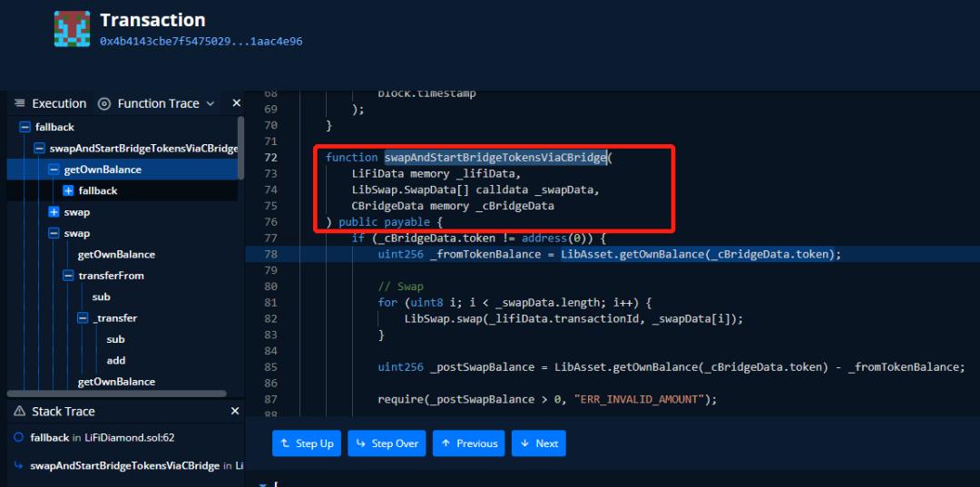Expand the nested fallback node
This screenshot has width=980, height=487.
(x=69, y=191)
